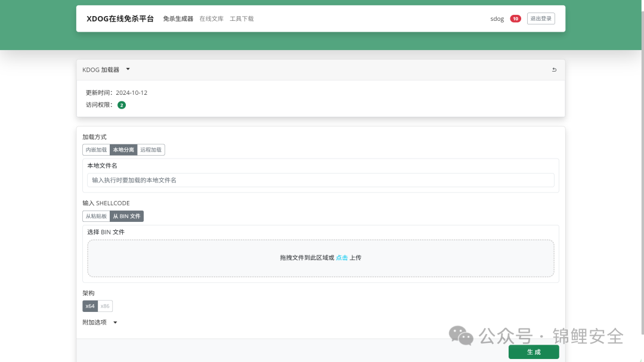The image size is (644, 362).
Task: Choose 从粘贴板 shellcode input
Action: pyautogui.click(x=96, y=216)
